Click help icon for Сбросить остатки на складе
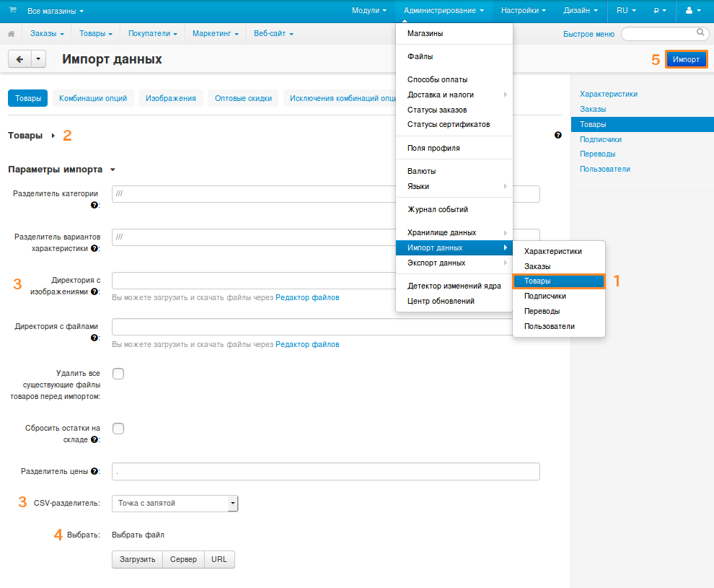This screenshot has width=714, height=588. (x=94, y=439)
